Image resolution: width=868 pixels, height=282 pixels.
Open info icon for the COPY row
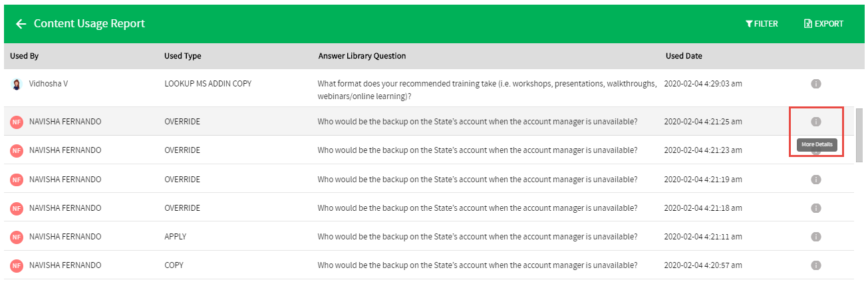(816, 265)
